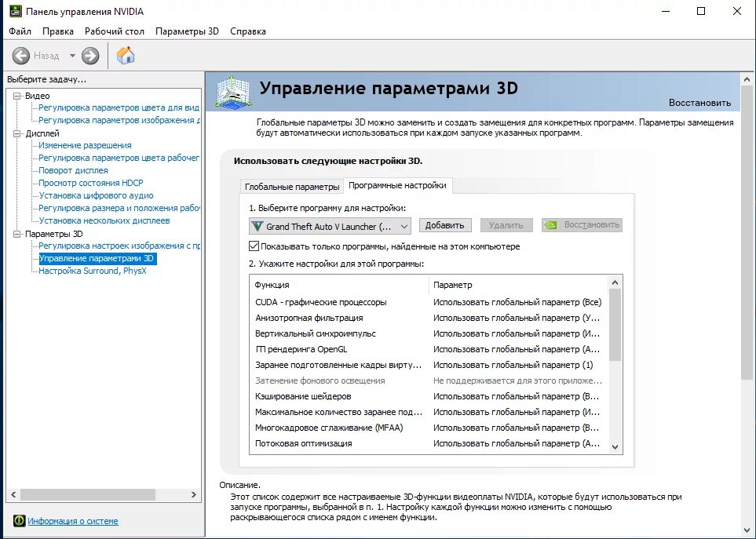Click the CUDA parameter value (Все)

[517, 302]
